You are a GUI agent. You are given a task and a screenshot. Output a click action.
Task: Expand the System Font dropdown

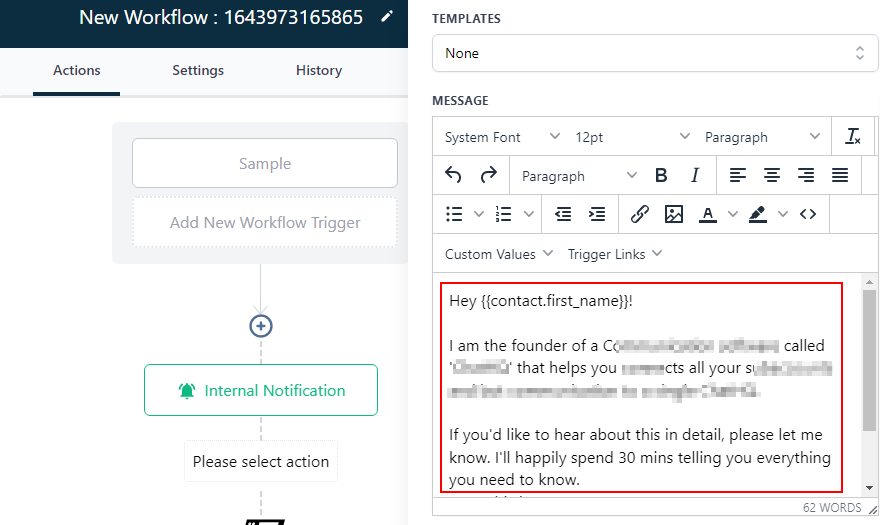(x=502, y=137)
